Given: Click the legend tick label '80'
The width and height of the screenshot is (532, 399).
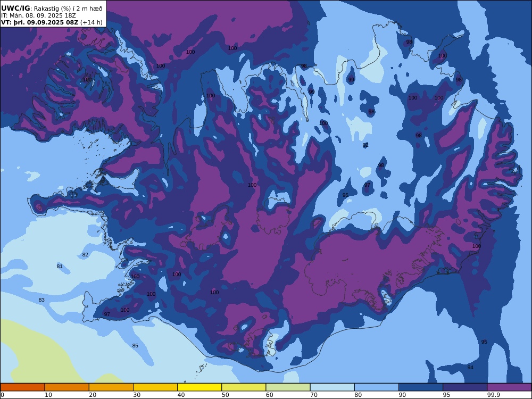Looking at the screenshot, I should (358, 395).
